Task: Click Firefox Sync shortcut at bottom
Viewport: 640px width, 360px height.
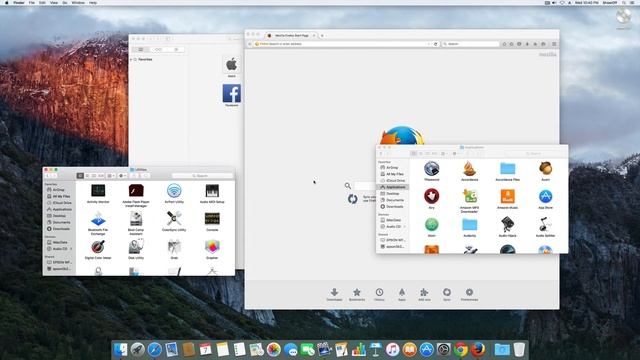Action: pos(447,294)
